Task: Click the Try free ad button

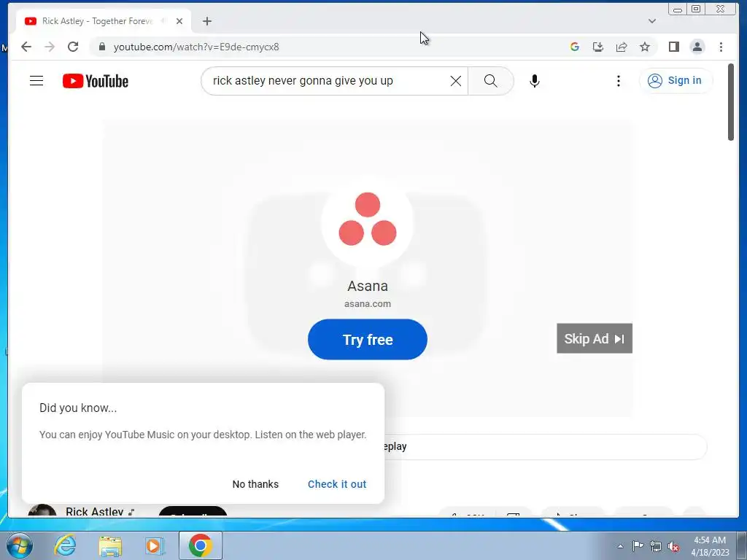Action: 368,340
